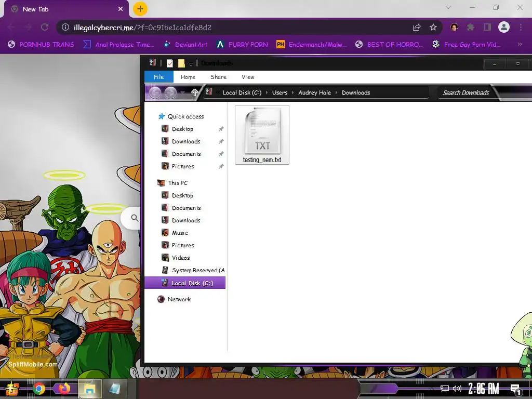
Task: Click Chrome's back arrow
Action: coord(11,27)
